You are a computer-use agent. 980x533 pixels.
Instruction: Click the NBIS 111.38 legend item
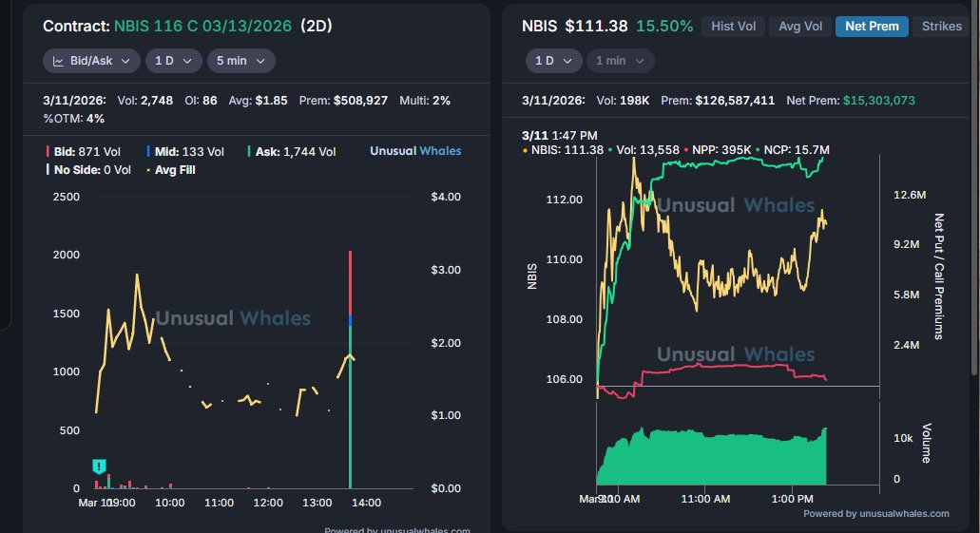(x=563, y=150)
